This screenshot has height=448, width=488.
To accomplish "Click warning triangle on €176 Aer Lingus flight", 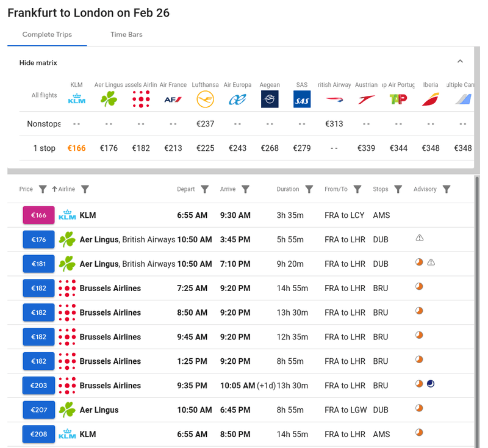I will [419, 238].
